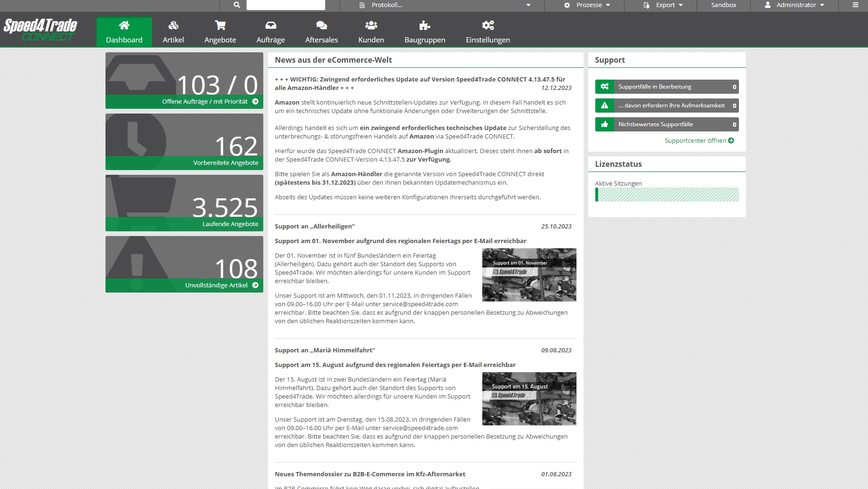The height and width of the screenshot is (489, 868).
Task: Click the Neues Themendossier B2B-E-Commerce headline
Action: click(x=370, y=474)
